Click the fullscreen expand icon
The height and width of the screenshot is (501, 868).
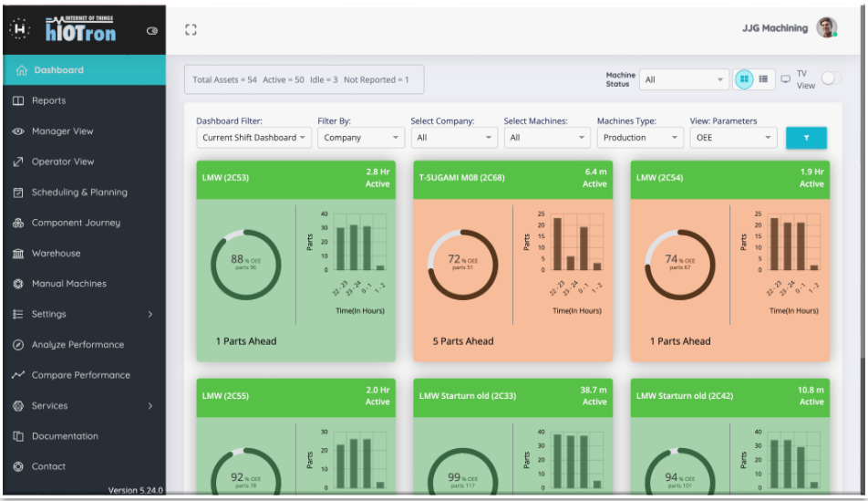[191, 30]
